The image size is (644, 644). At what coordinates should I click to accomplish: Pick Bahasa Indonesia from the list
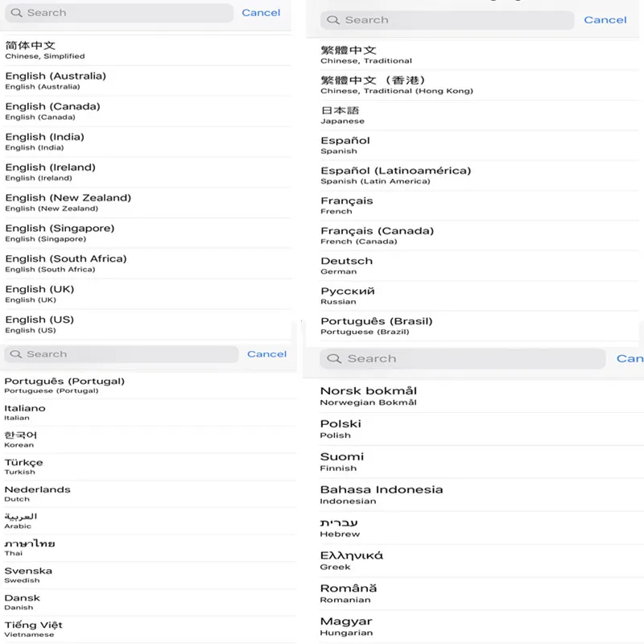pos(381,494)
